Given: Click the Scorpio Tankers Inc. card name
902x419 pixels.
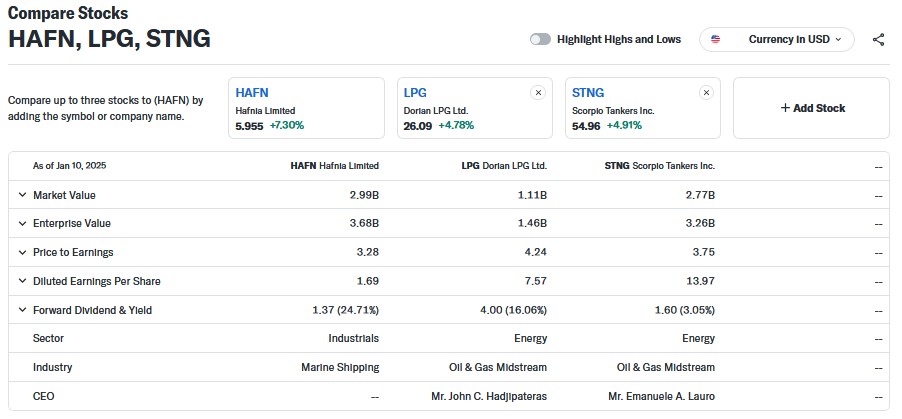Looking at the screenshot, I should (x=612, y=110).
